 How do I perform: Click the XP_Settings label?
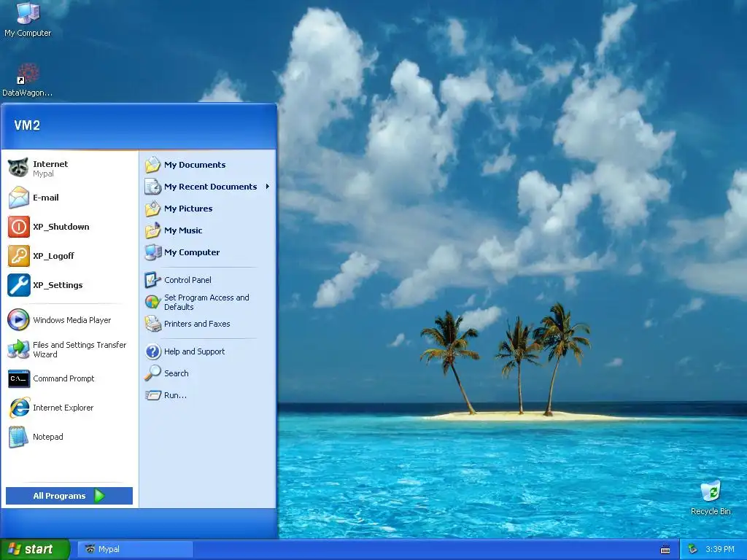(x=58, y=285)
